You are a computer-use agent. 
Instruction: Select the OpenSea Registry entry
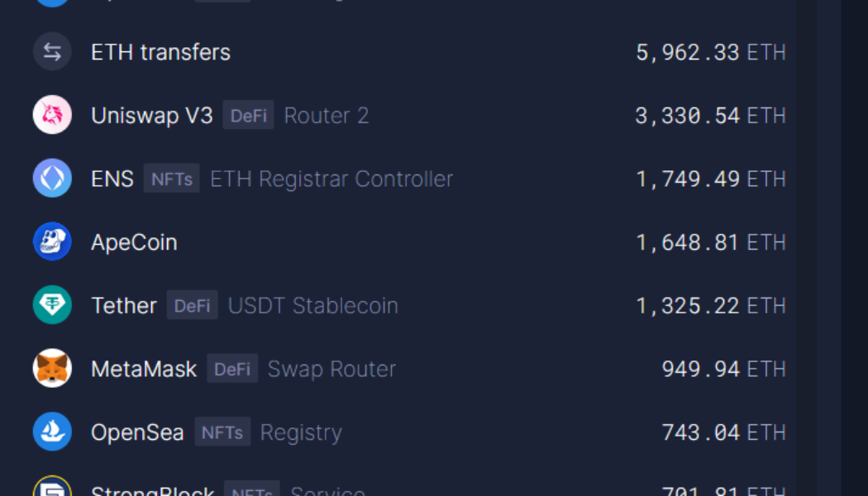301,432
